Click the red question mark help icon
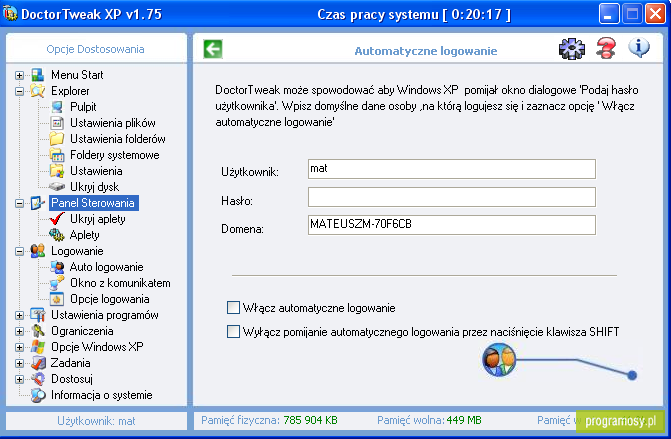The height and width of the screenshot is (439, 671). (606, 48)
